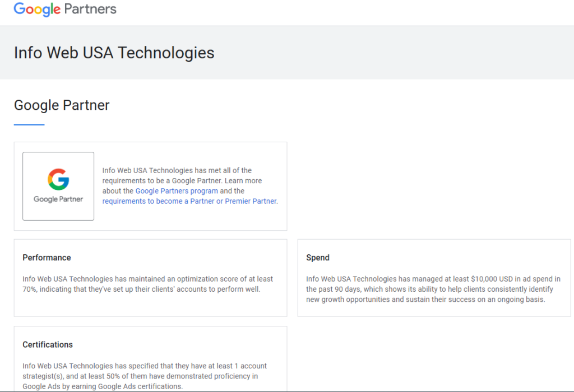This screenshot has height=392, width=574.
Task: Open requirements to become a Partner link
Action: click(x=190, y=201)
